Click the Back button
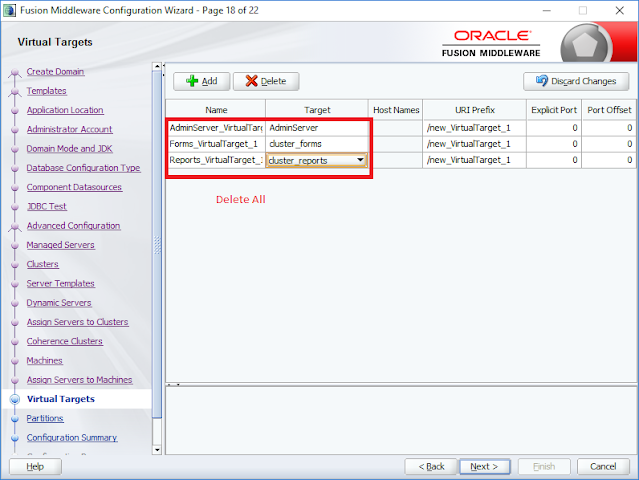 click(431, 467)
